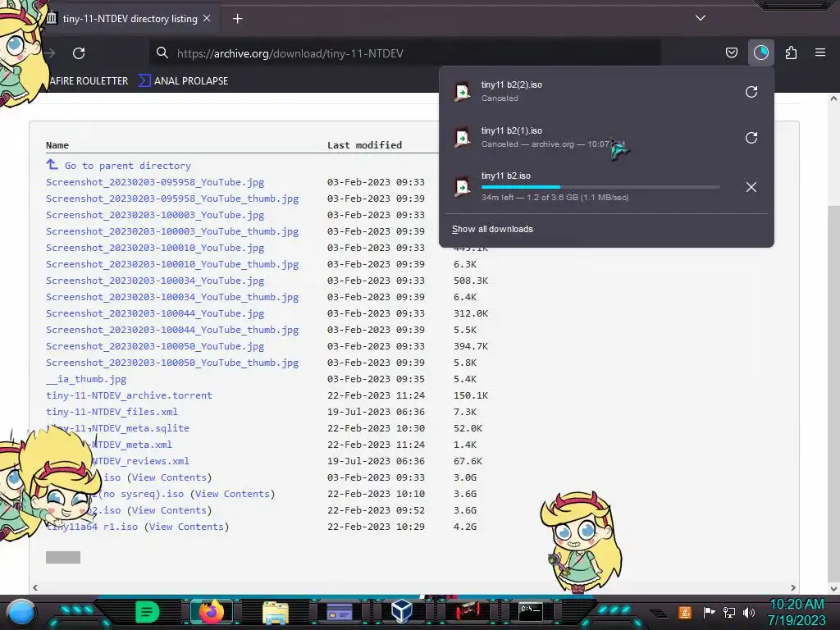Open the Firefox hamburger menu
840x630 pixels.
coord(819,52)
